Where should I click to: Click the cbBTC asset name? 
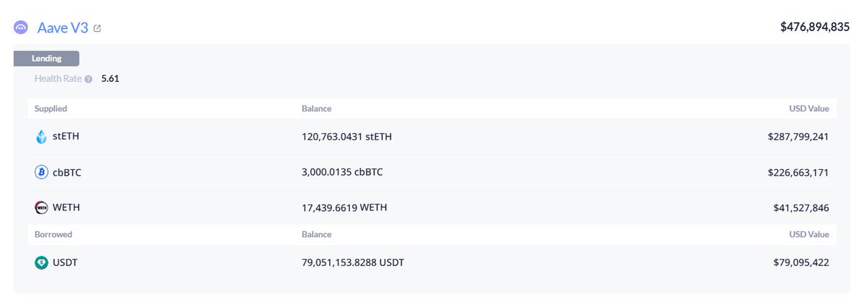point(67,172)
